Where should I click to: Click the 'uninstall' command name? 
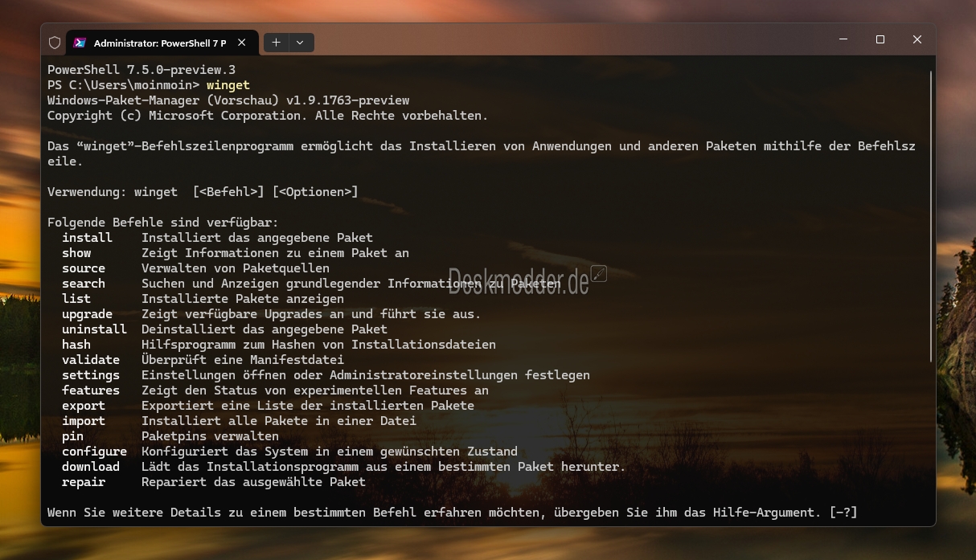pyautogui.click(x=94, y=329)
